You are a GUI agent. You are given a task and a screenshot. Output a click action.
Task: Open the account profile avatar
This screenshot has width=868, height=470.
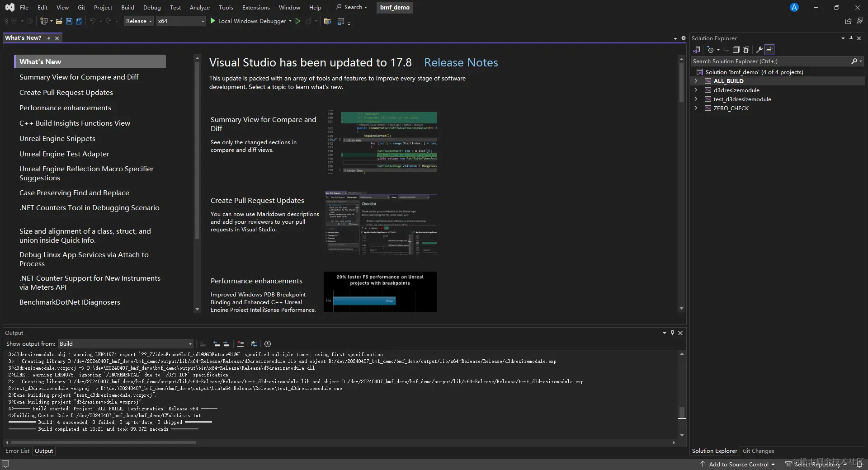pyautogui.click(x=794, y=7)
